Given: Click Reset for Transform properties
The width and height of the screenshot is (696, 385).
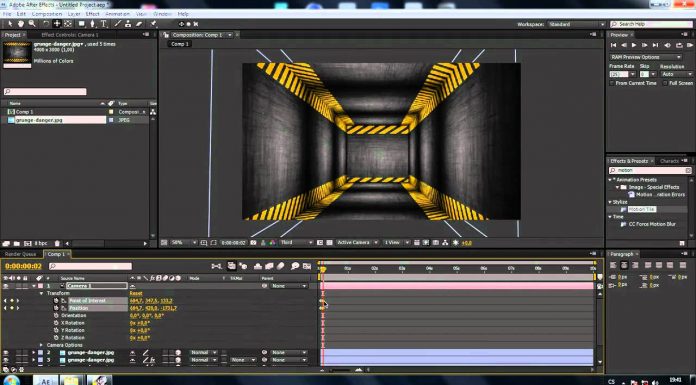Looking at the screenshot, I should click(x=136, y=294).
